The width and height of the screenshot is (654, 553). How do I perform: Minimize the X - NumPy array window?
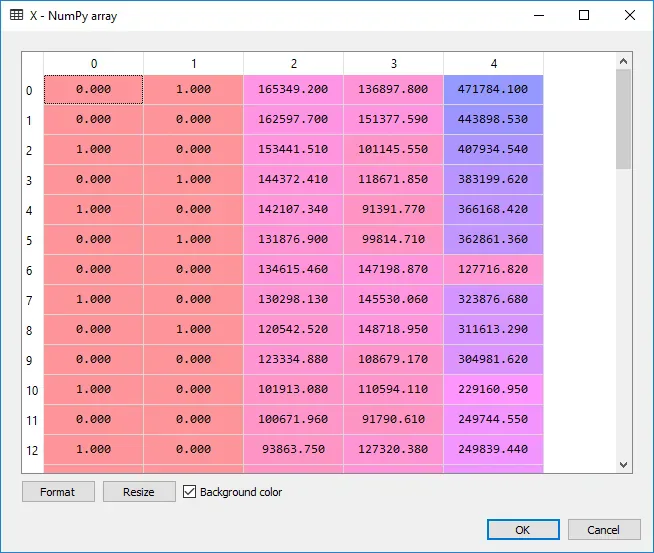(539, 15)
